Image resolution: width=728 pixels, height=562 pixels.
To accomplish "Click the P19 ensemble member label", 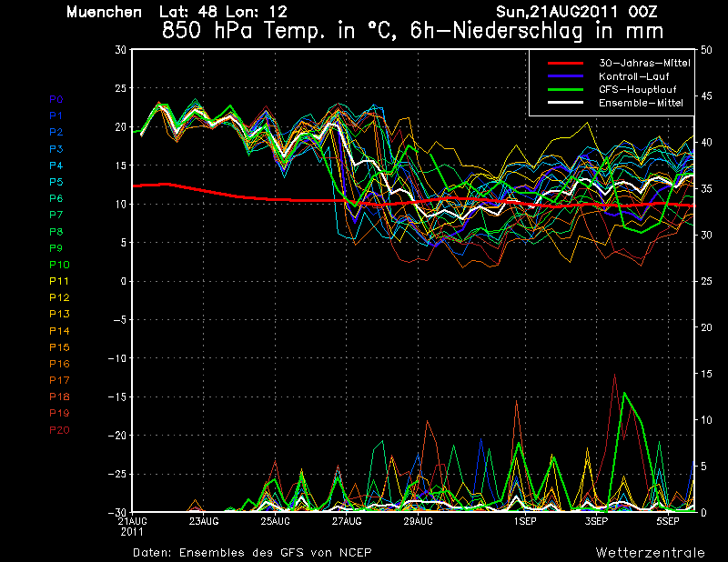I will coord(59,413).
